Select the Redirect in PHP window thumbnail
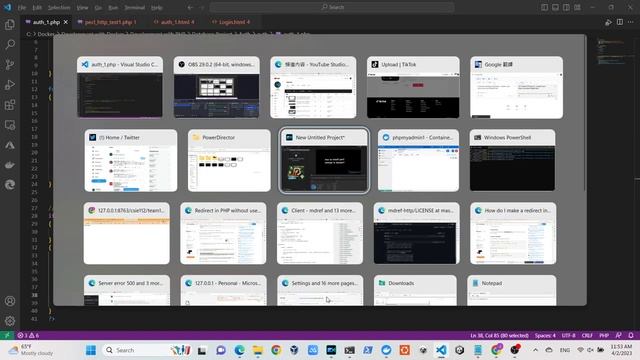This screenshot has width=640, height=360. point(223,233)
